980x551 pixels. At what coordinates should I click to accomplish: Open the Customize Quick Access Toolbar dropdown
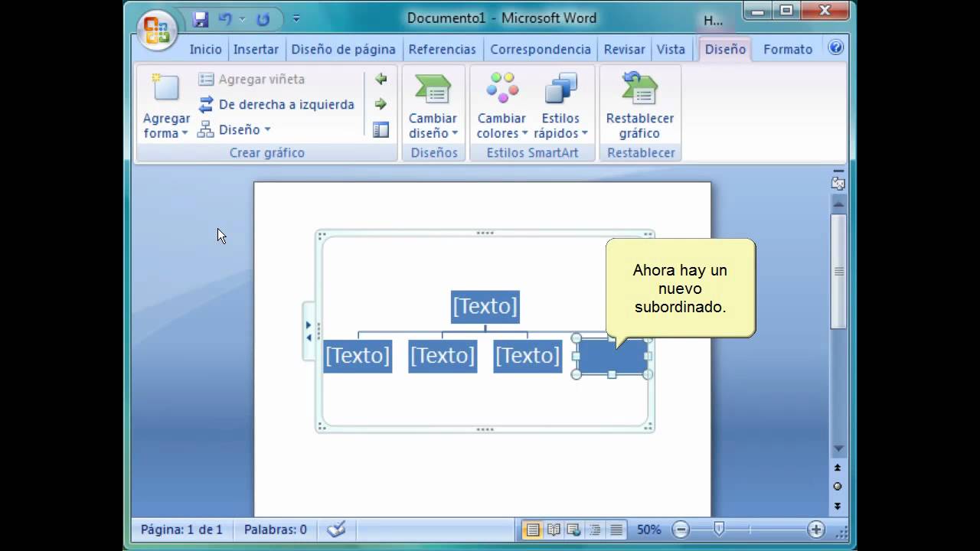[296, 19]
